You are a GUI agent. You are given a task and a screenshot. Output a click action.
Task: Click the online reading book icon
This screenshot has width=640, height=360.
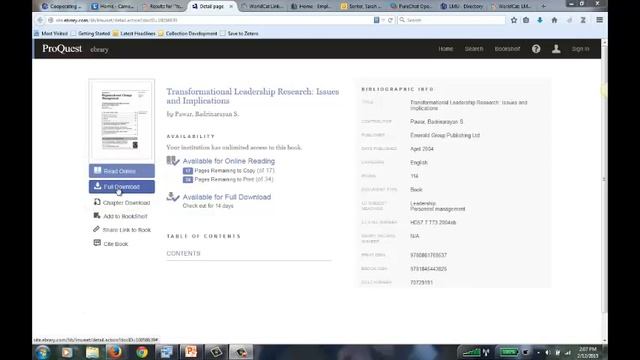[x=173, y=161]
